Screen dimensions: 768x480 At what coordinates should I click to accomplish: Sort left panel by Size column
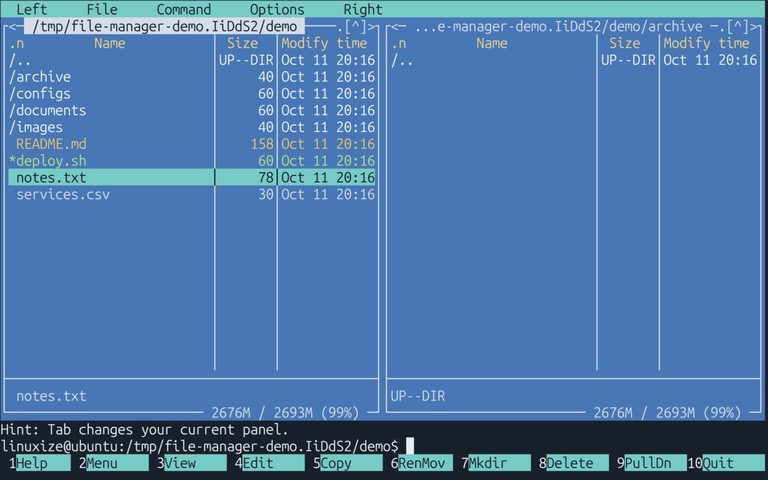(242, 43)
